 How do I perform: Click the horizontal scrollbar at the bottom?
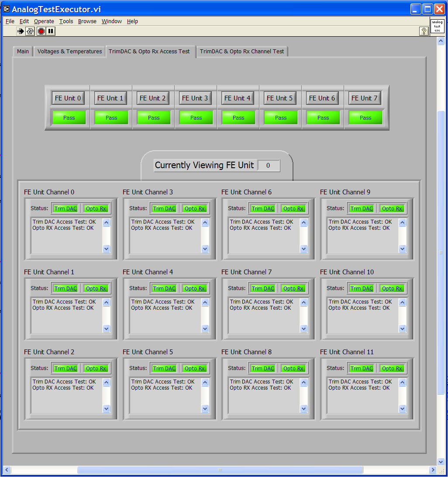220,470
